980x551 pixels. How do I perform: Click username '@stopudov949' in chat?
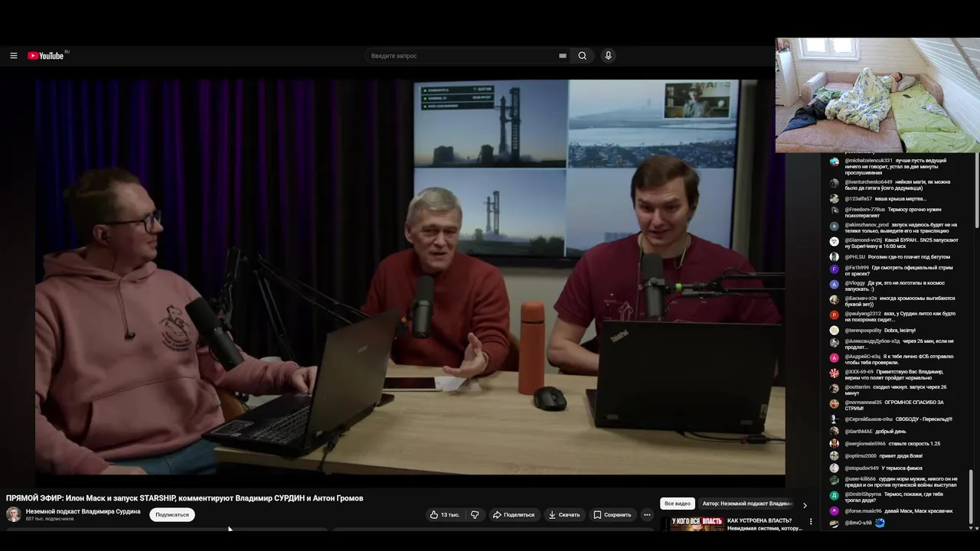[x=861, y=468]
